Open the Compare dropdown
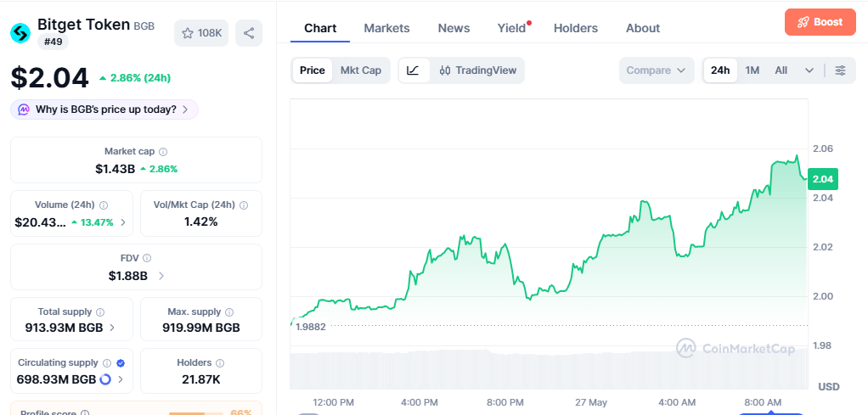Viewport: 868px width, 415px height. pos(657,70)
